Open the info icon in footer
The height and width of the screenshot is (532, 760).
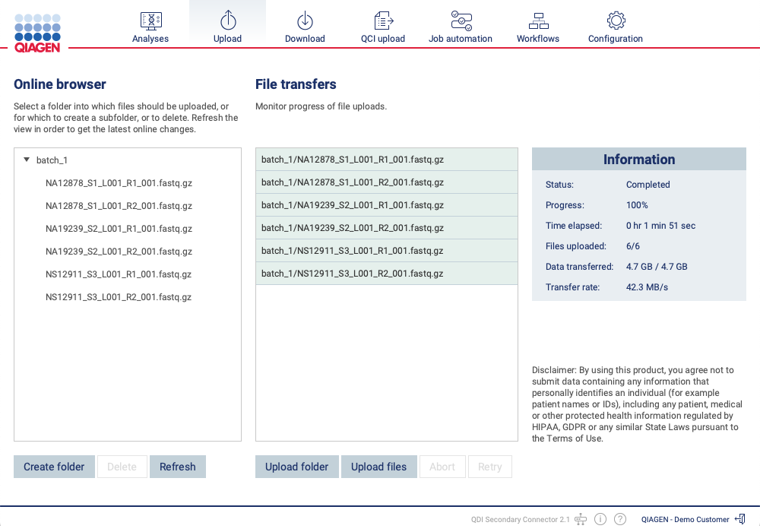600,519
